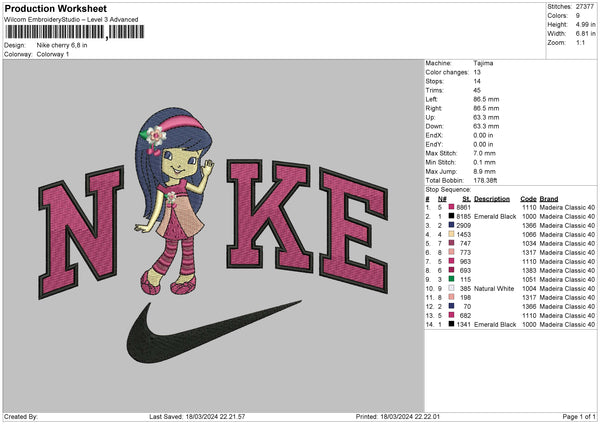Click the 'St.' column header
This screenshot has height=424, width=600.
[466, 199]
